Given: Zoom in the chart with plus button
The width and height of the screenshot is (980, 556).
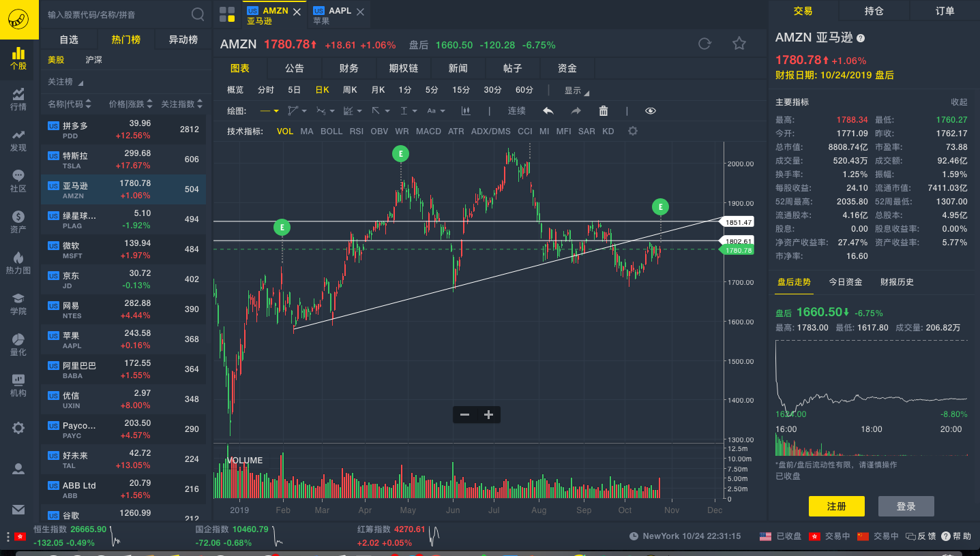Looking at the screenshot, I should [x=488, y=414].
